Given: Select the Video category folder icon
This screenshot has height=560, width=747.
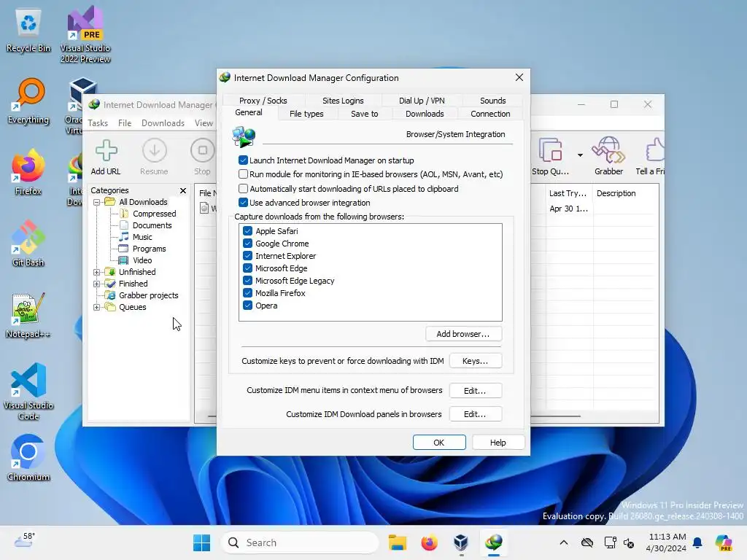Looking at the screenshot, I should [x=123, y=260].
